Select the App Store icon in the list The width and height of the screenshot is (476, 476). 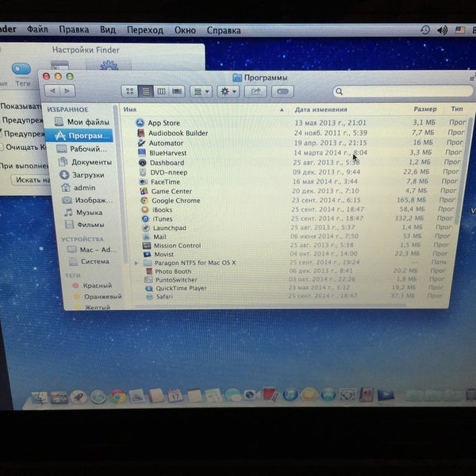[140, 123]
